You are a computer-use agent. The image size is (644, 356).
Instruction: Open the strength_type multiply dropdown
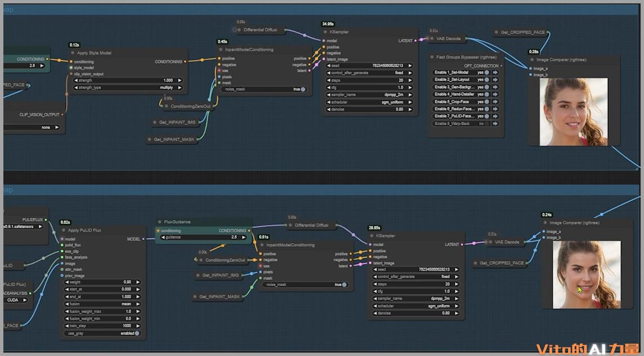point(128,87)
